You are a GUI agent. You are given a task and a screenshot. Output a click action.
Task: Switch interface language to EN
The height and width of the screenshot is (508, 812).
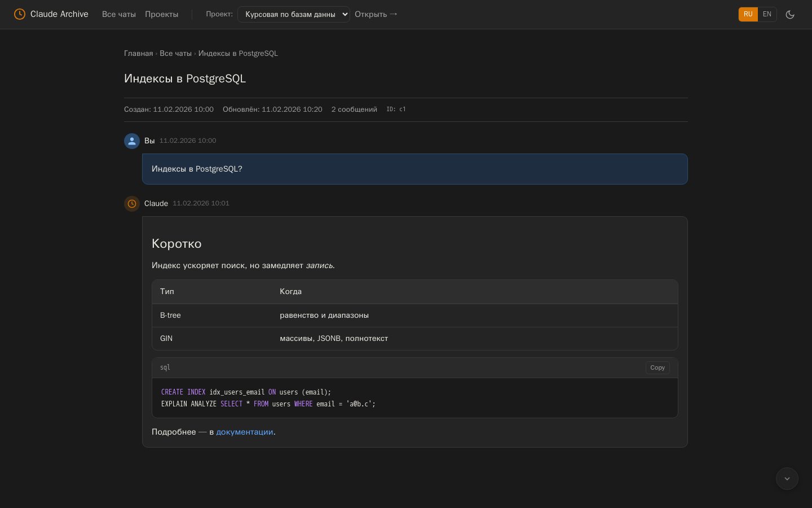coord(767,14)
